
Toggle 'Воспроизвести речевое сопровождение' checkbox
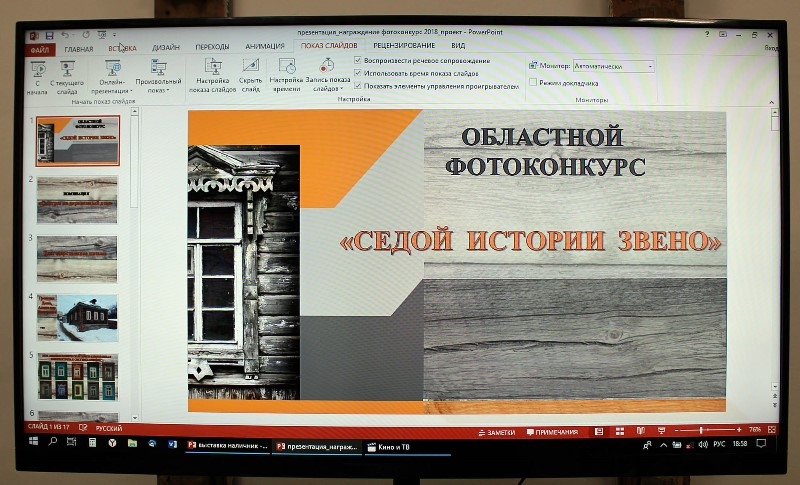point(358,60)
